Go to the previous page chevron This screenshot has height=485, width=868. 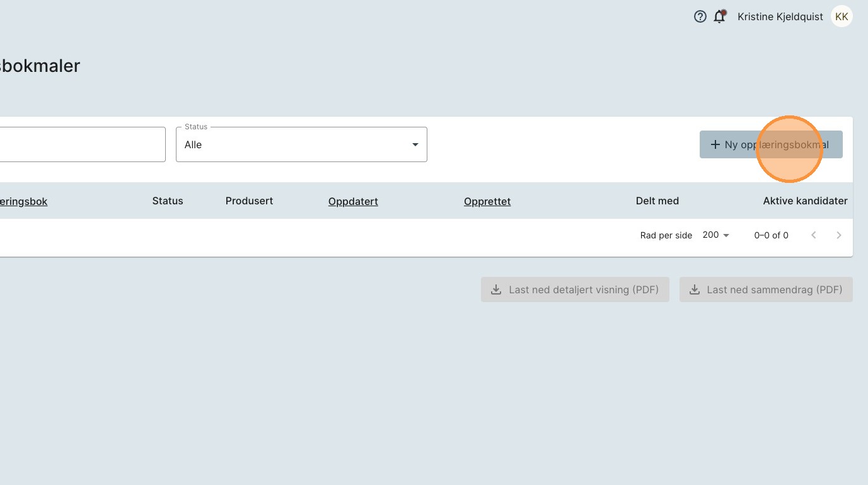pyautogui.click(x=813, y=235)
